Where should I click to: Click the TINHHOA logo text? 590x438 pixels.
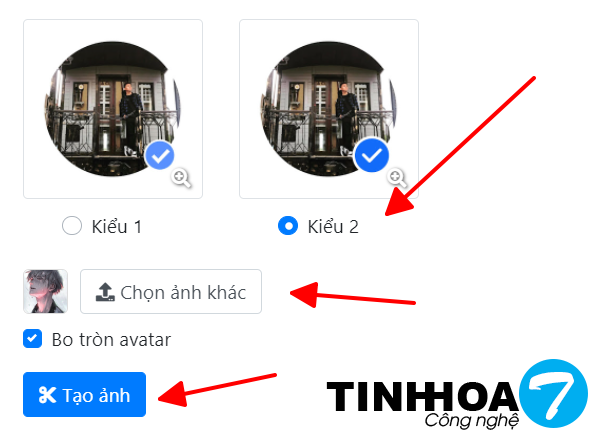pos(422,396)
